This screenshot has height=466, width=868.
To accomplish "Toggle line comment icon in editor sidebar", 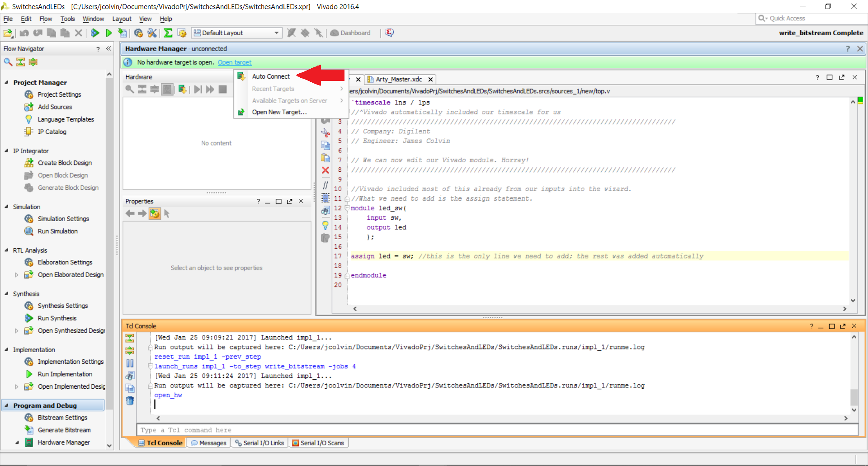I will pyautogui.click(x=325, y=186).
